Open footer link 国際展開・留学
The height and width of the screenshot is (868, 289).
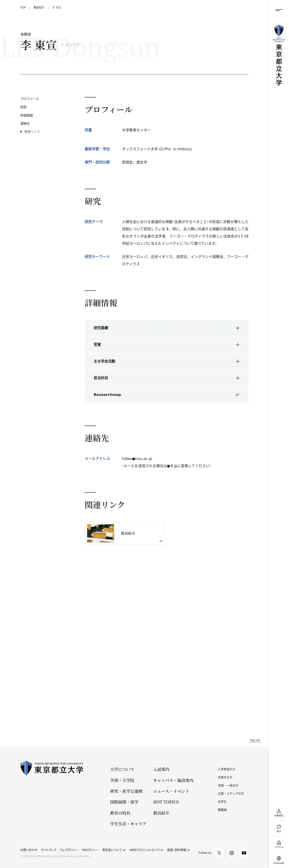coord(124,802)
